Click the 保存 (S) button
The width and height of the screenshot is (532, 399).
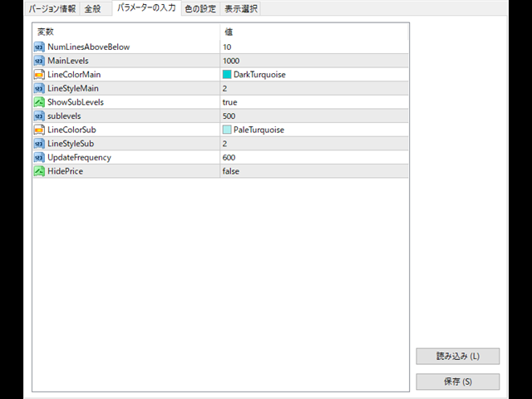(x=458, y=382)
